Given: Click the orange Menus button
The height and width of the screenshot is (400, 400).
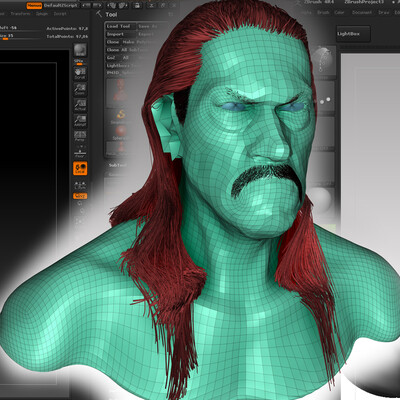Looking at the screenshot, I should pos(34,6).
